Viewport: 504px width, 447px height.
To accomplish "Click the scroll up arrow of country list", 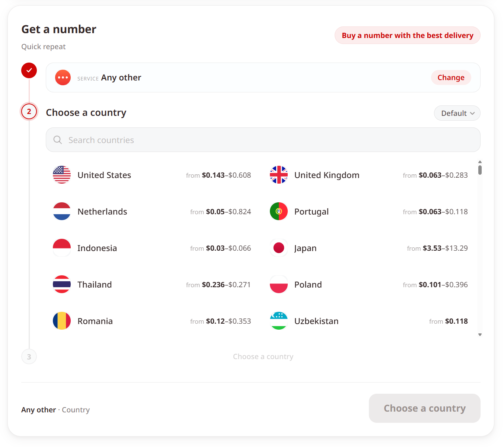I will point(480,162).
